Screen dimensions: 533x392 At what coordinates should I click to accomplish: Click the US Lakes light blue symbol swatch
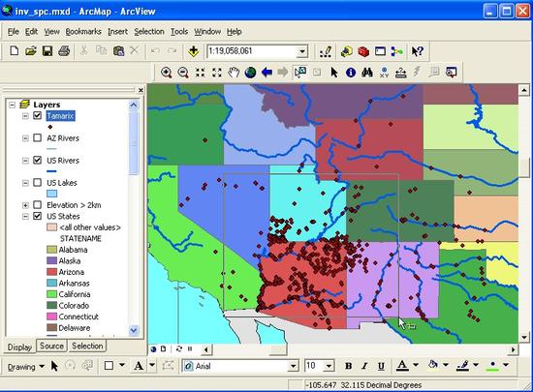coord(51,194)
